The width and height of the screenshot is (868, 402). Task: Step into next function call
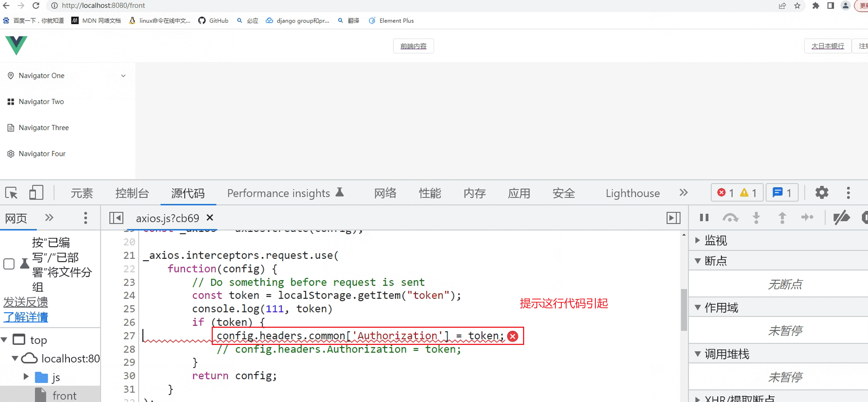[x=756, y=217]
